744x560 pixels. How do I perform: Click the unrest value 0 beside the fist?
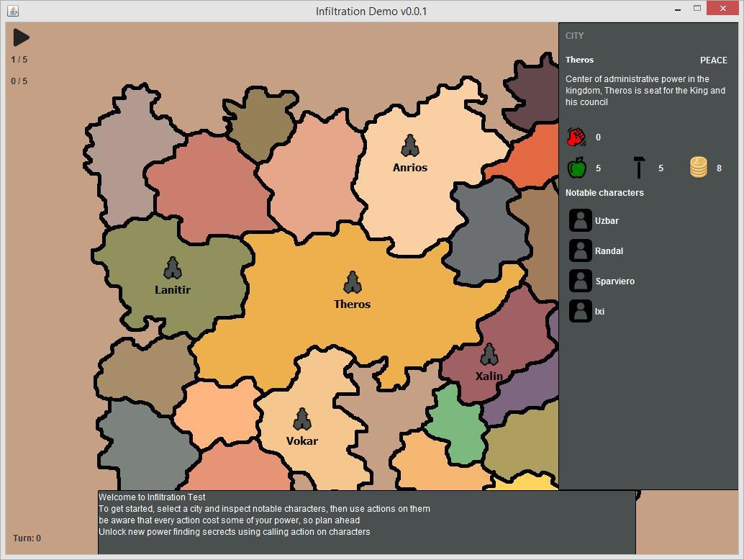[598, 137]
